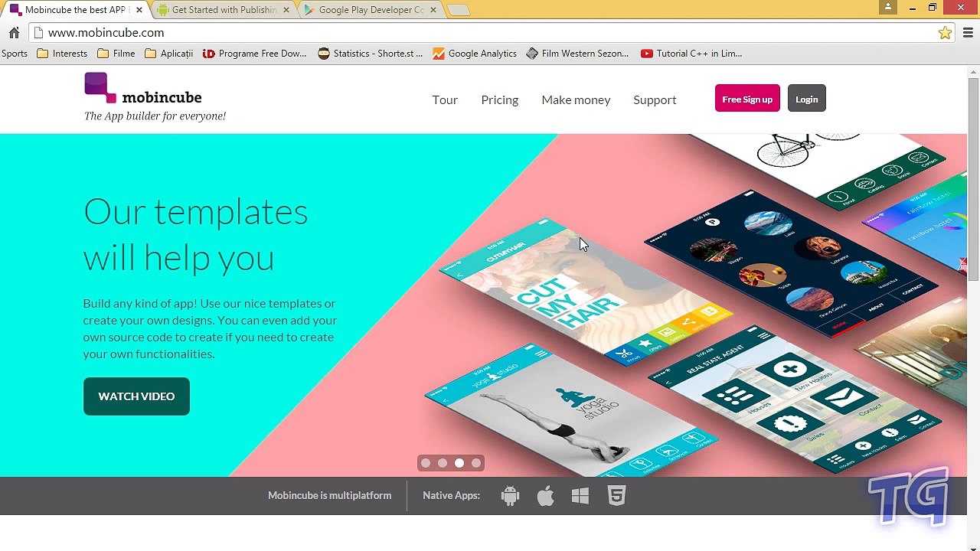Close the Get Started with Publishing tab
This screenshot has height=551, width=980.
(x=286, y=10)
